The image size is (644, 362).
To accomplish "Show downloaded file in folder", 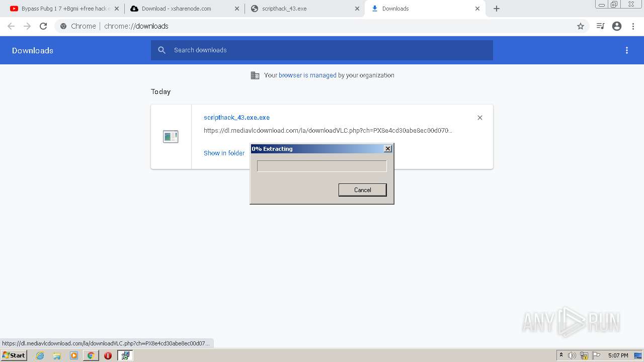I will coord(224,153).
